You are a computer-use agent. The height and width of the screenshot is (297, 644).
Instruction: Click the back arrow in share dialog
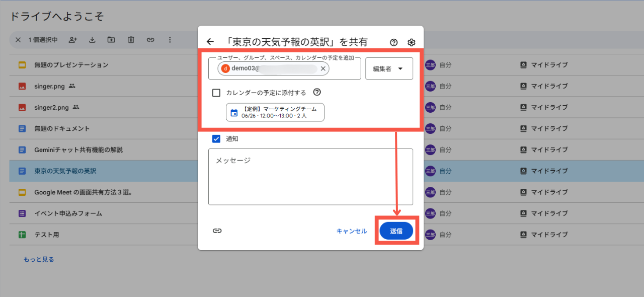click(x=210, y=42)
